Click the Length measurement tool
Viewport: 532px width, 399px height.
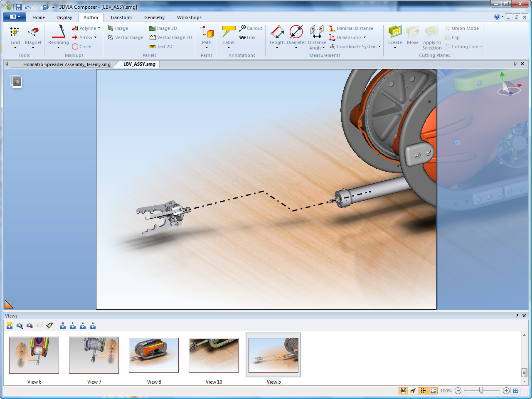click(277, 32)
